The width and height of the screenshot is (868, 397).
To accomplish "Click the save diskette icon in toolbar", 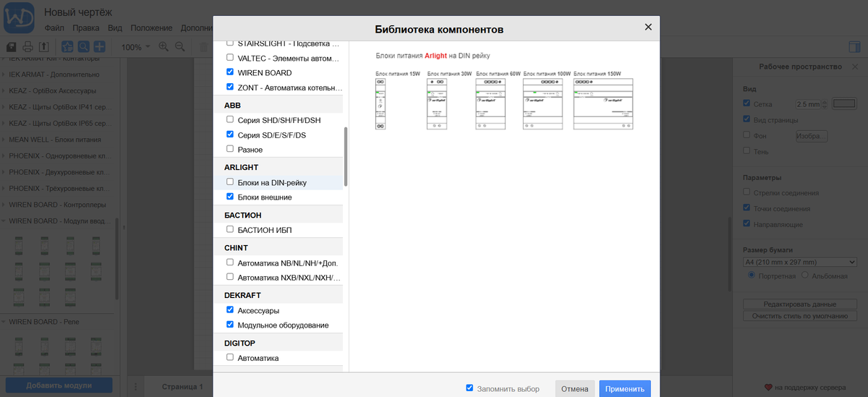I will tap(12, 47).
